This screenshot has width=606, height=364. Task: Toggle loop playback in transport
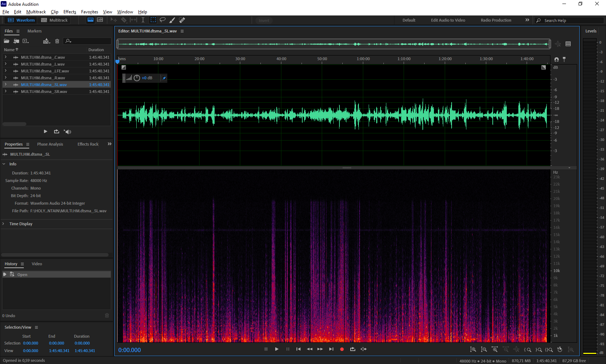(353, 349)
